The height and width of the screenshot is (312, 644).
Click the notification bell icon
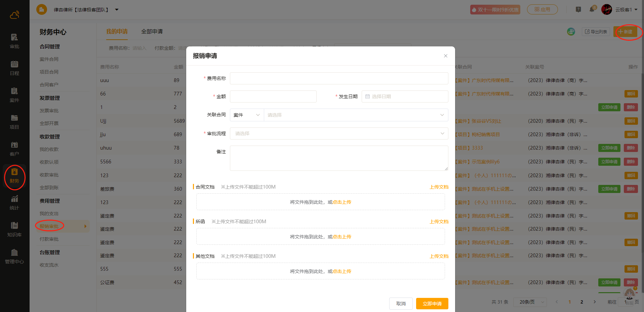pos(592,9)
